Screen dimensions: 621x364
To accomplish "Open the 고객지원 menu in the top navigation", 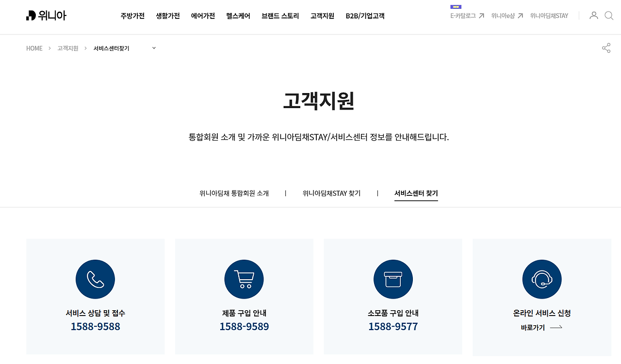I will pyautogui.click(x=322, y=16).
